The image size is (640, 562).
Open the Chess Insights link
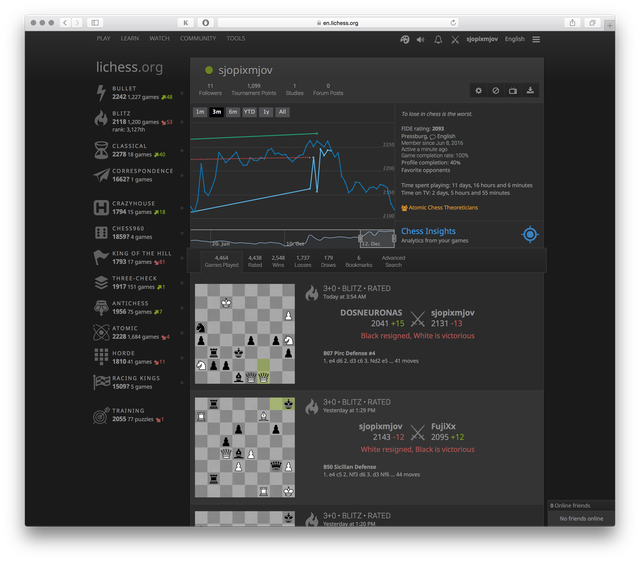click(x=428, y=231)
